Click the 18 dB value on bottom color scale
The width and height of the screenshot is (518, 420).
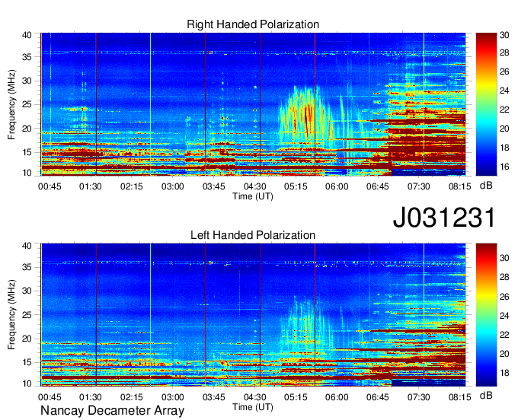504,373
